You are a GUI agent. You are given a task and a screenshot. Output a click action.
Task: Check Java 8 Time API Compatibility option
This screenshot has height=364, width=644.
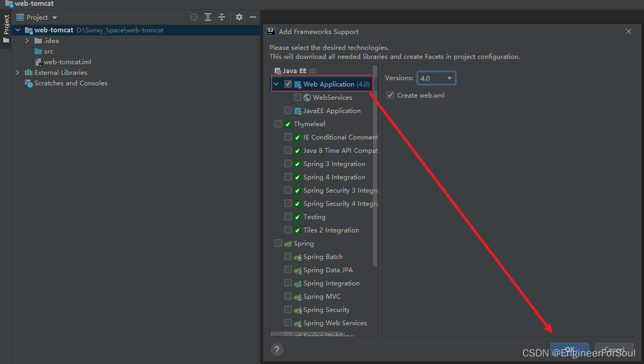[x=288, y=150]
